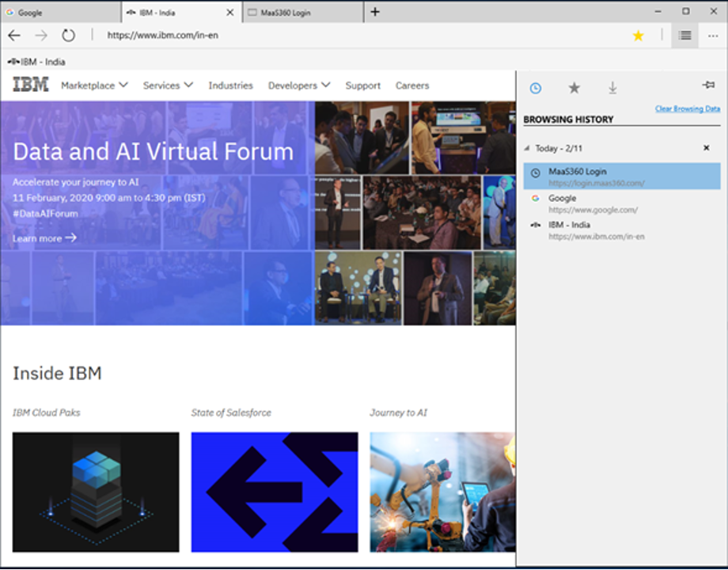728x570 pixels.
Task: Switch to the MaaS360 Login tab
Action: coord(303,13)
